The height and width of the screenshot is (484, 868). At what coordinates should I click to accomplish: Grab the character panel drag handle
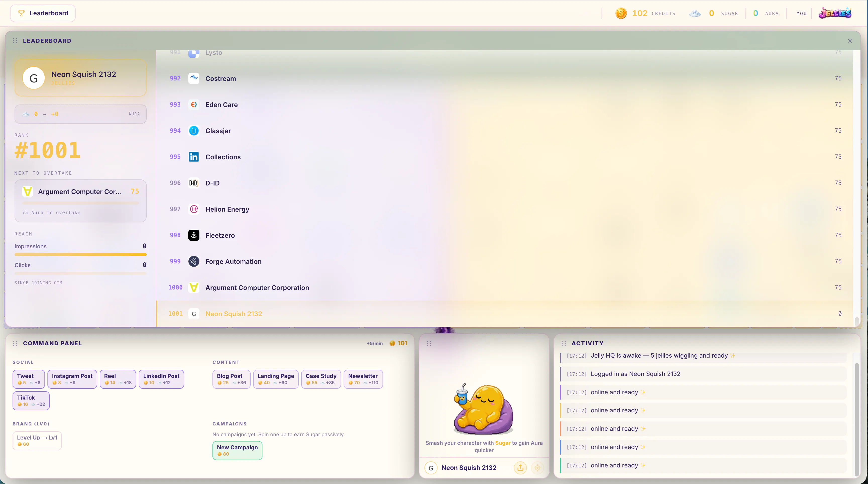pos(429,343)
